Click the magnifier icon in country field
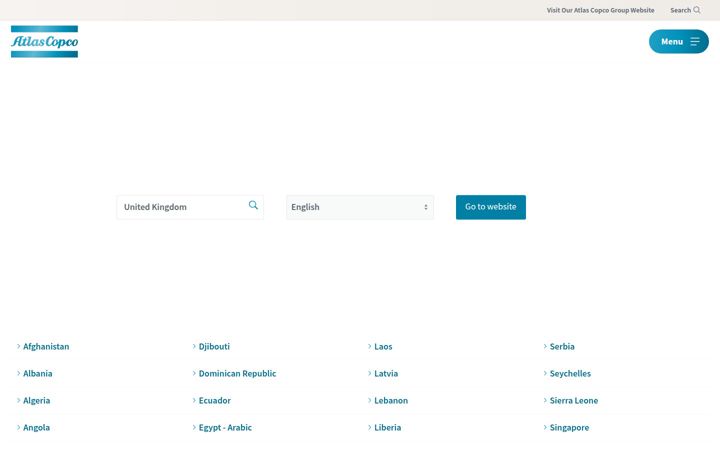 (x=253, y=205)
